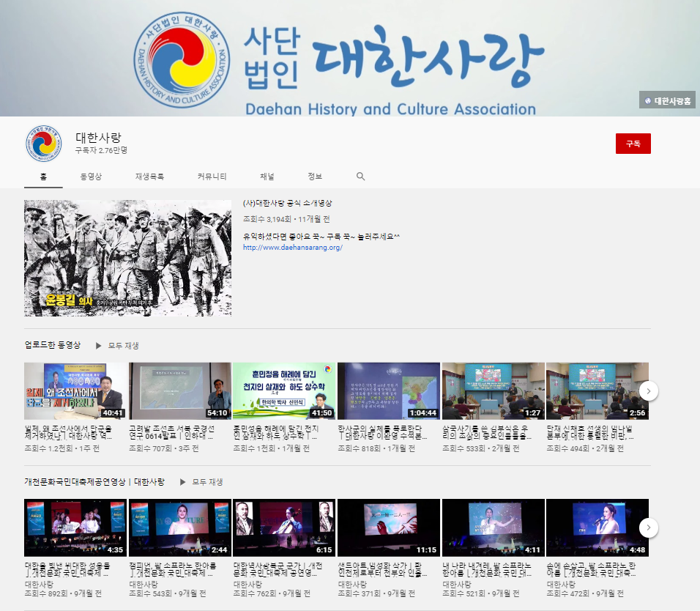This screenshot has height=611, width=700.
Task: Play the 1:04:44 video thumbnail
Action: pos(389,391)
